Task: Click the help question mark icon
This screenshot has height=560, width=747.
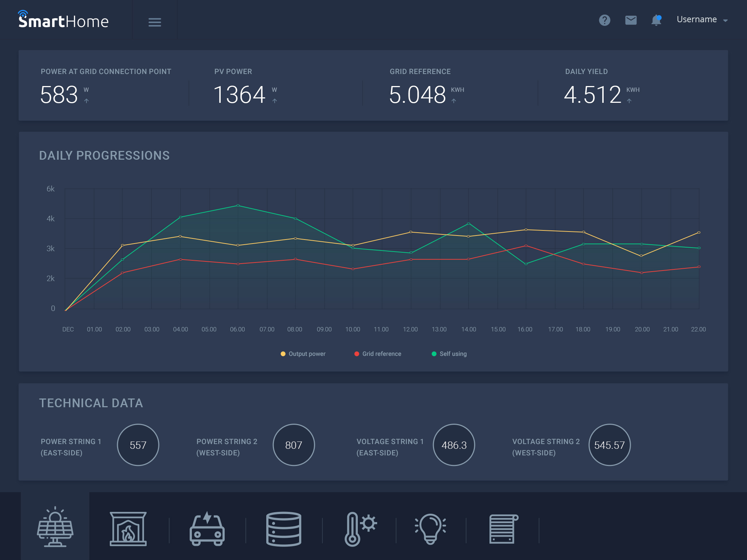Action: click(605, 20)
